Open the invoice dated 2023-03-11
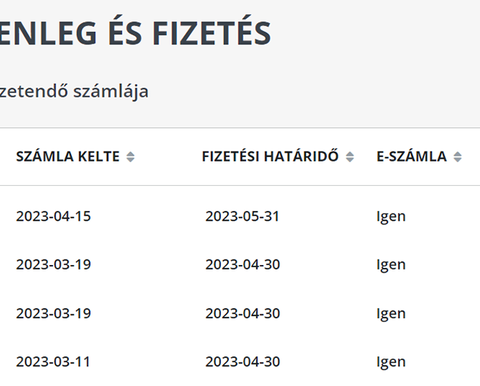This screenshot has width=480, height=386. [53, 362]
